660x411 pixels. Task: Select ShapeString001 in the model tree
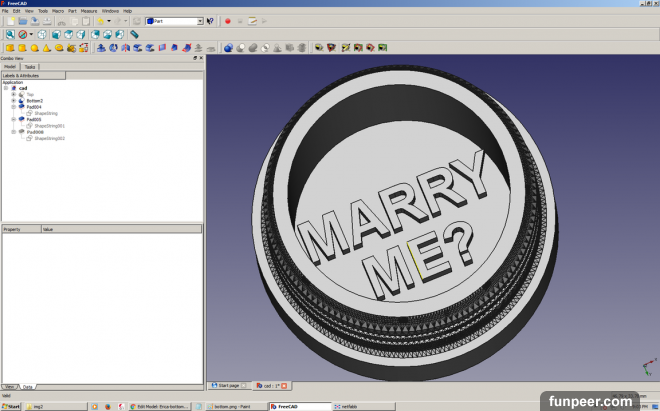click(x=50, y=126)
